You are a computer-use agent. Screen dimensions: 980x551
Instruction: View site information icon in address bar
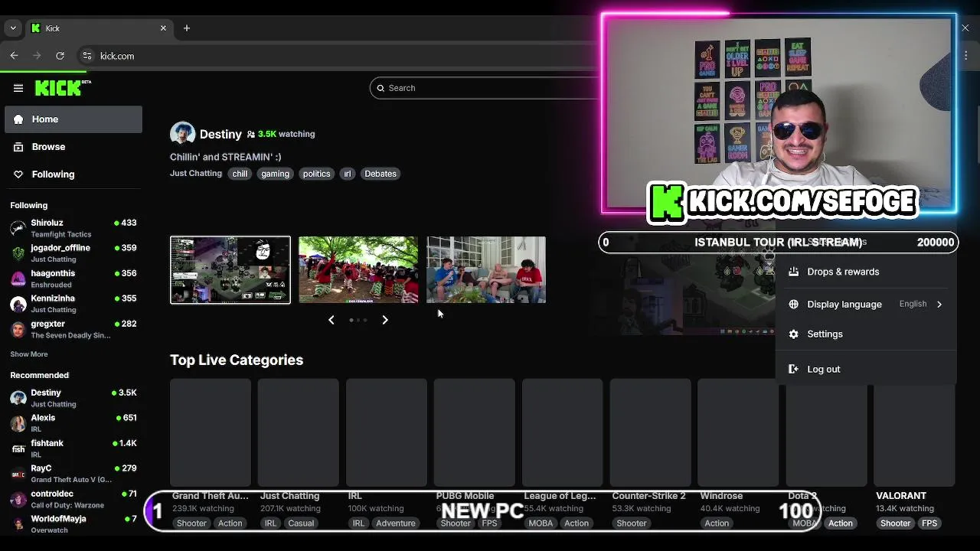point(87,56)
